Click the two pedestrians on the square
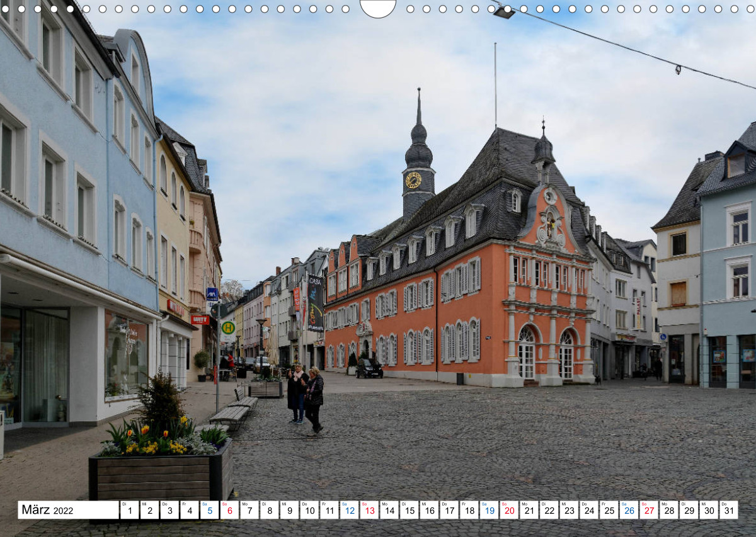This screenshot has width=756, height=537. click(306, 398)
